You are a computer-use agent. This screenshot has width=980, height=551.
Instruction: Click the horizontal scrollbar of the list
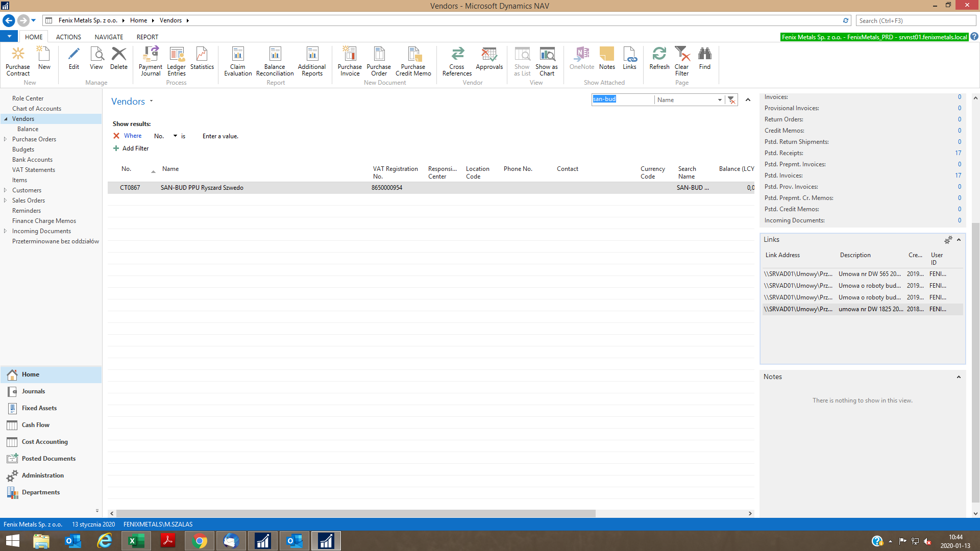tap(356, 513)
